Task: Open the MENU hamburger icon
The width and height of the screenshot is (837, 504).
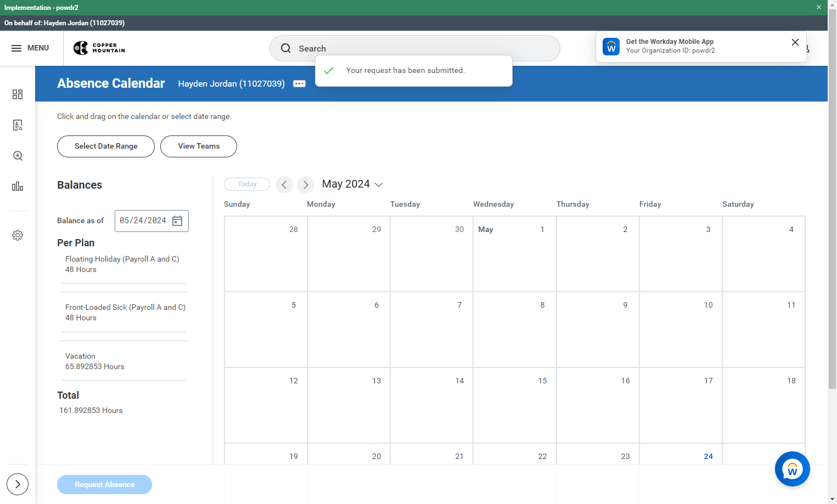Action: (x=16, y=48)
